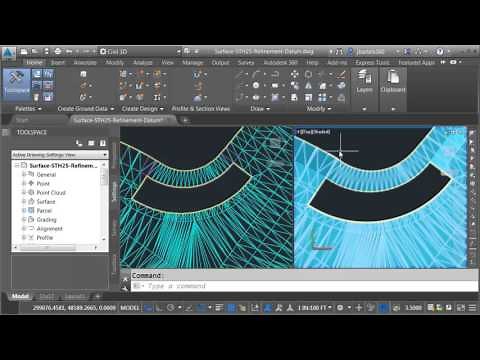
Task: Toggle lineweight display in status bar
Action: coord(219,307)
